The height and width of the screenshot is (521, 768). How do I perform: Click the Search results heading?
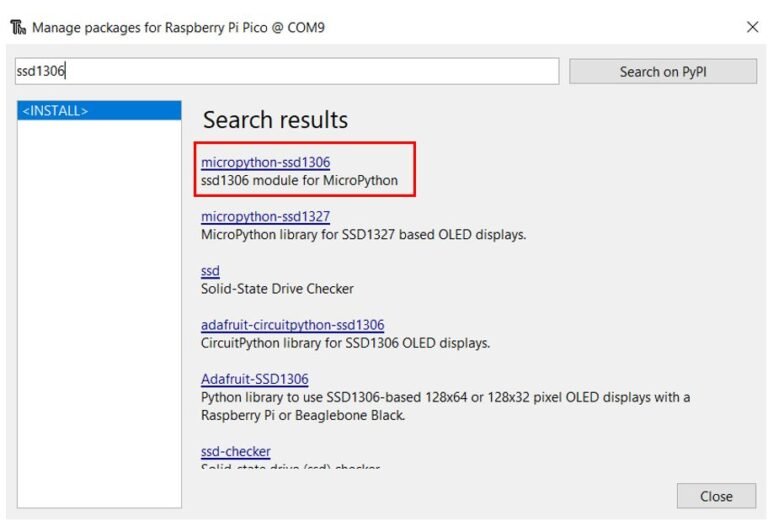tap(275, 120)
